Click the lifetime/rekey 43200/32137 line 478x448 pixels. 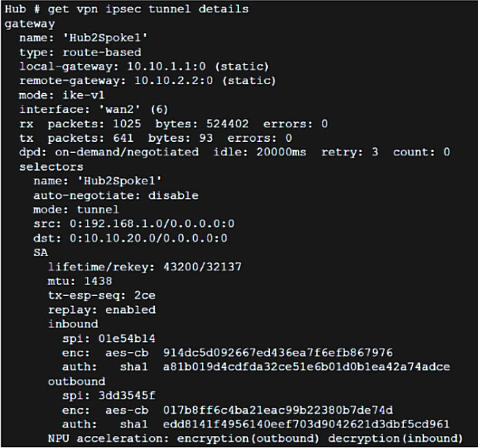[x=136, y=267]
